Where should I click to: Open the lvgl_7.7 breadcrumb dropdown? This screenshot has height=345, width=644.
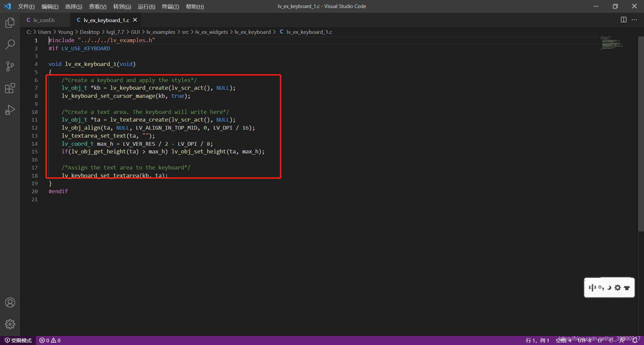(x=115, y=32)
